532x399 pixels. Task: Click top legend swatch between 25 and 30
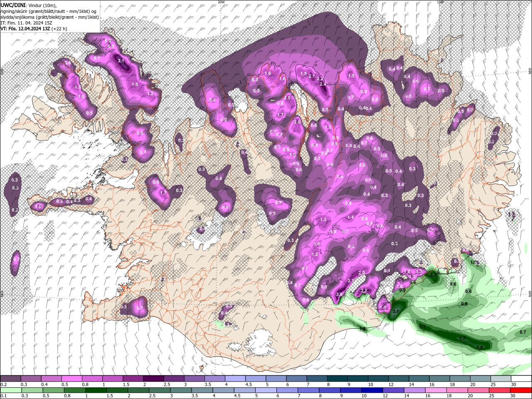500,379
